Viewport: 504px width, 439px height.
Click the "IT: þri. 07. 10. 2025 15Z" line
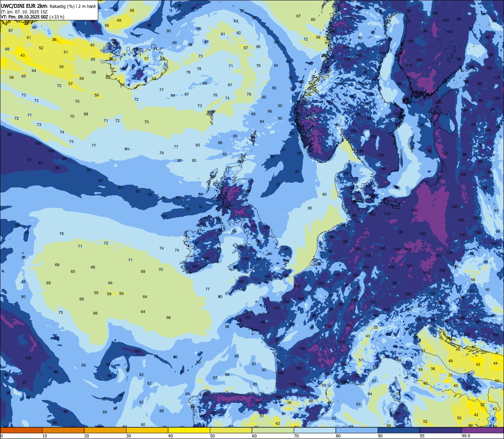pos(24,11)
